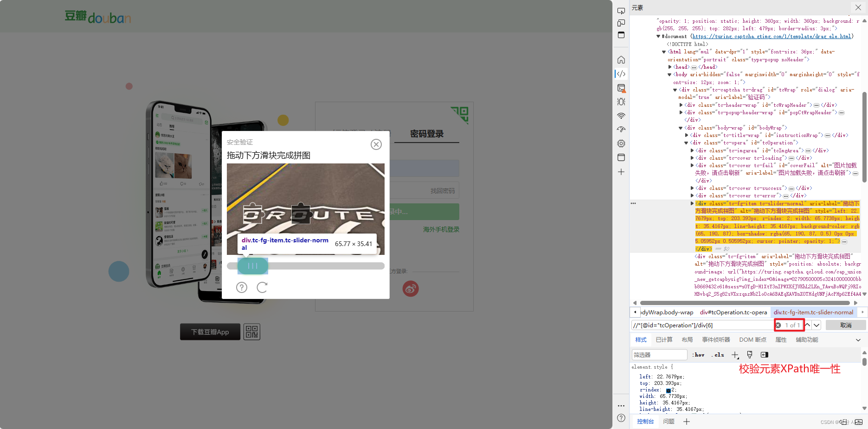Viewport: 868px width, 429px height.
Task: Click the captcha help question-mark icon
Action: pyautogui.click(x=242, y=287)
